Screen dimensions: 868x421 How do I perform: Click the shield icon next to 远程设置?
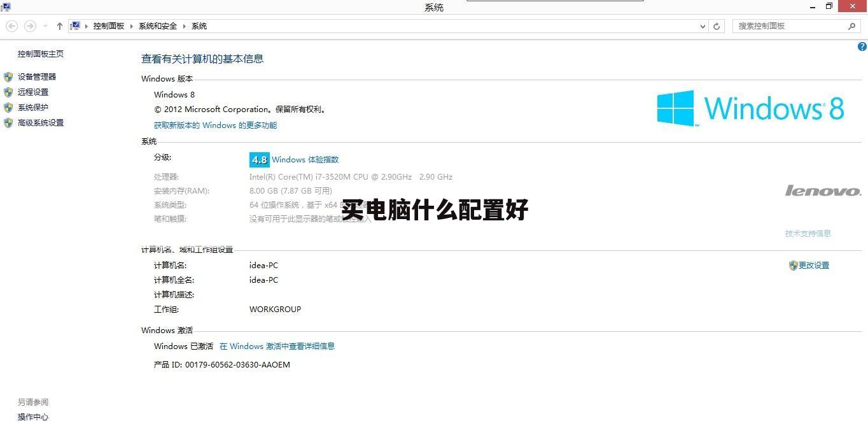[8, 92]
